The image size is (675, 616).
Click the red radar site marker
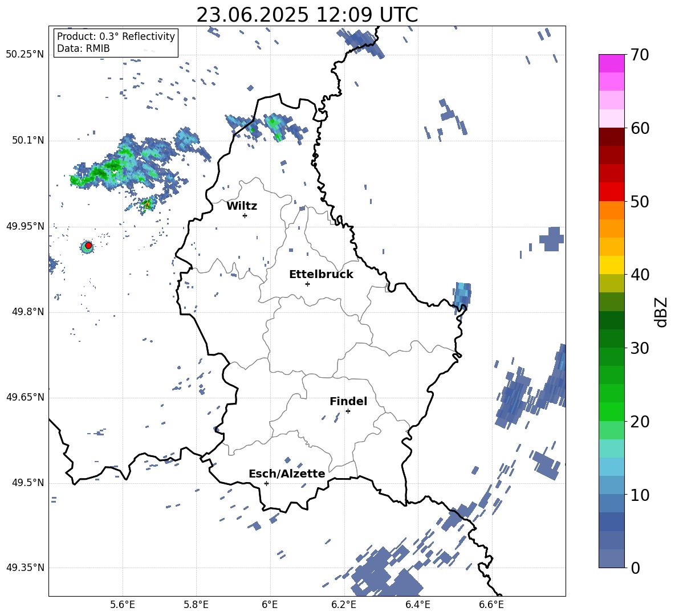(x=88, y=246)
